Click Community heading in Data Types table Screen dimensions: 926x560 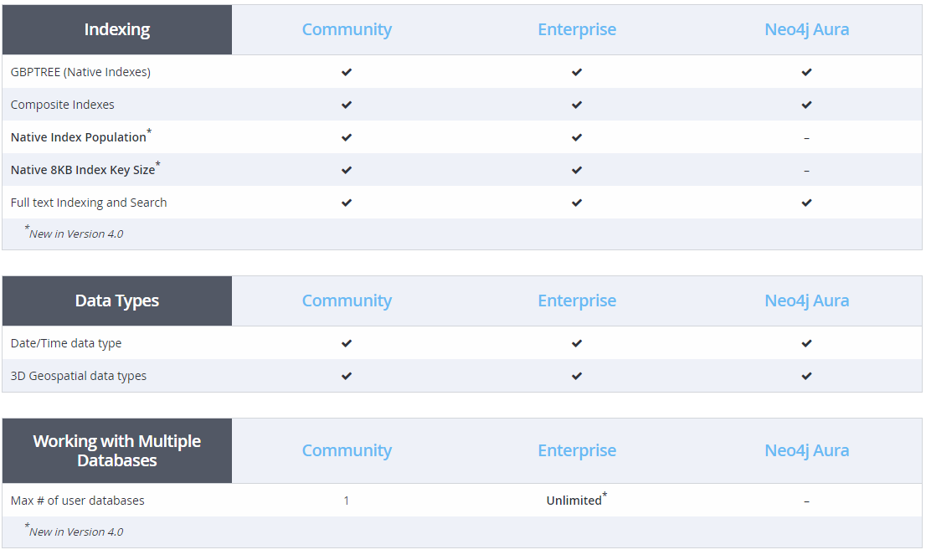point(347,301)
